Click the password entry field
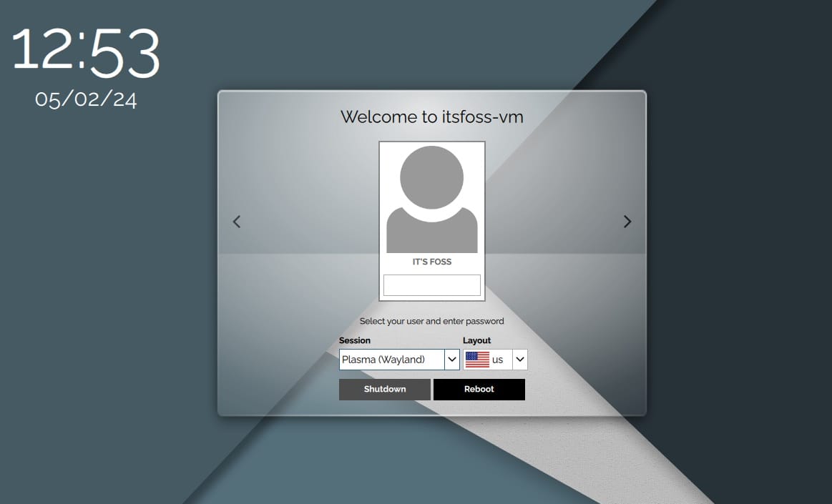 coord(431,285)
